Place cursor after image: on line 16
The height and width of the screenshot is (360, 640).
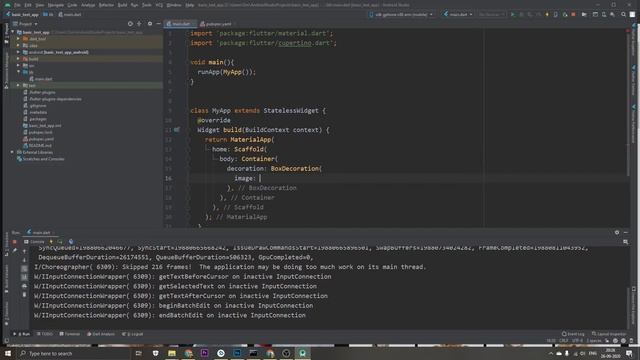[260, 178]
